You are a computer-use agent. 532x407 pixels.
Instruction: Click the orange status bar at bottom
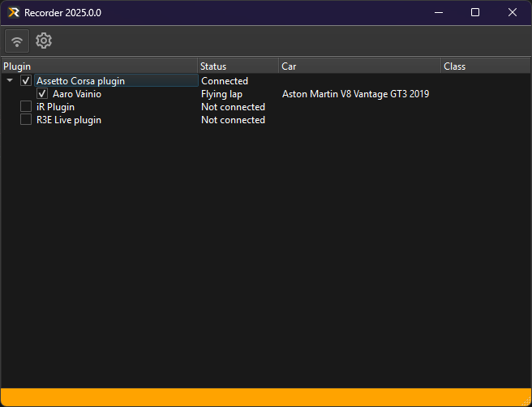click(x=266, y=397)
